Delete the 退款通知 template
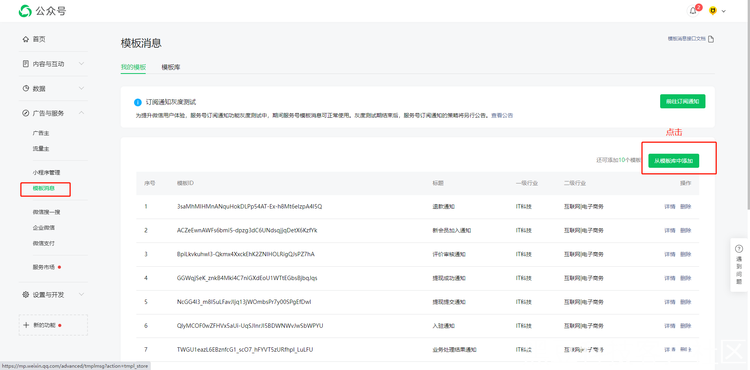 point(685,207)
